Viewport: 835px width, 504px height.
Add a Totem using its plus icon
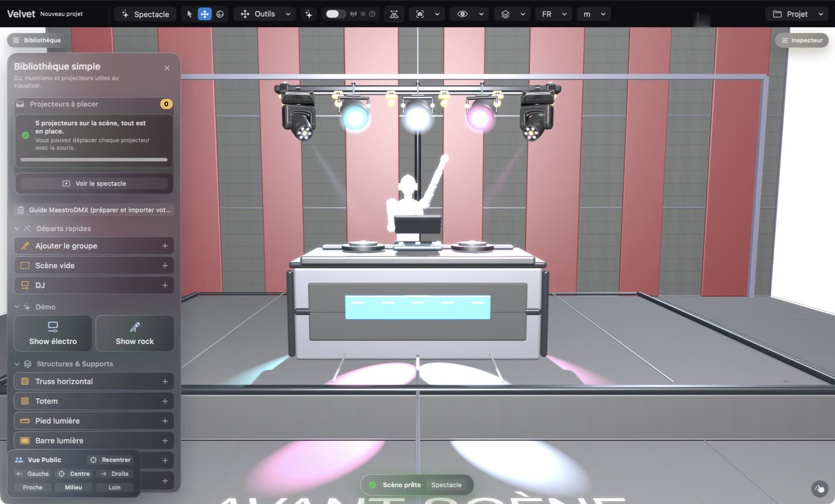(165, 401)
